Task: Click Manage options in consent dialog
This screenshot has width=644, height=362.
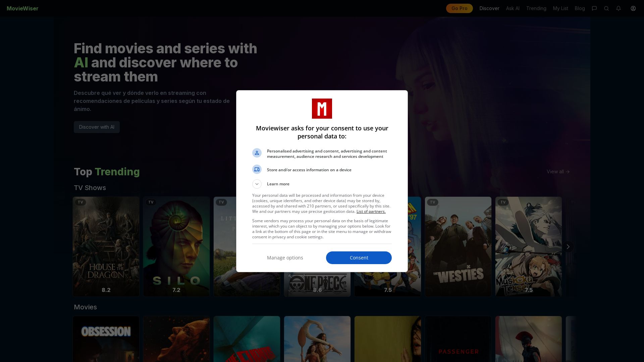Action: 285,258
